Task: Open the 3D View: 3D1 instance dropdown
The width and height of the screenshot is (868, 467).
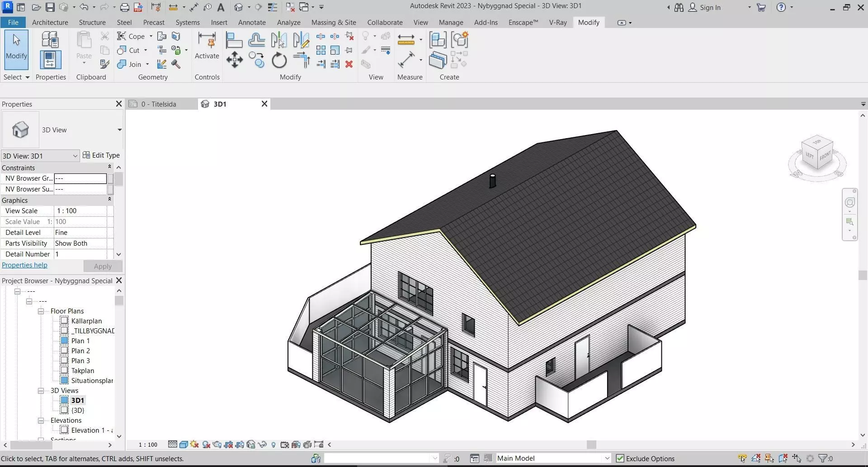Action: (40, 156)
